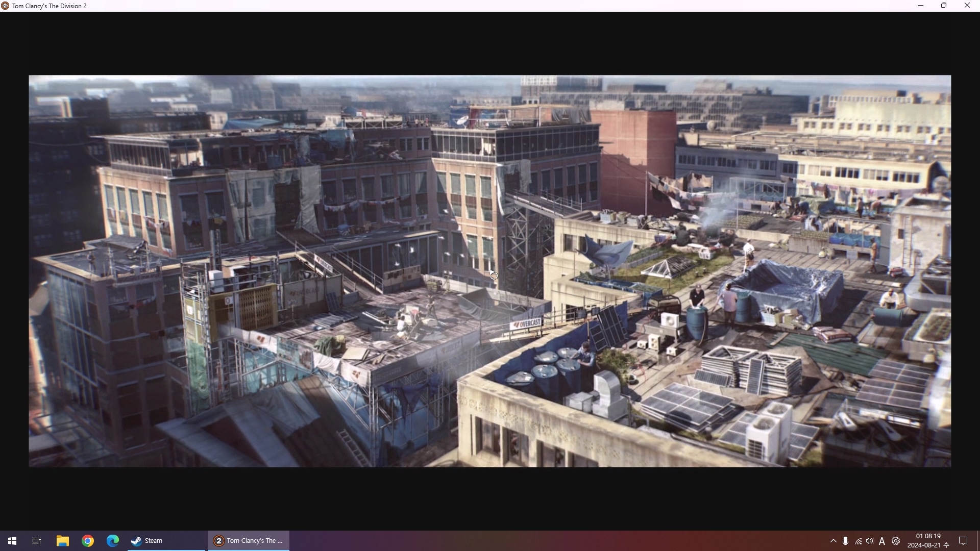Image resolution: width=980 pixels, height=551 pixels.
Task: Click microphone icon in system tray
Action: point(846,541)
